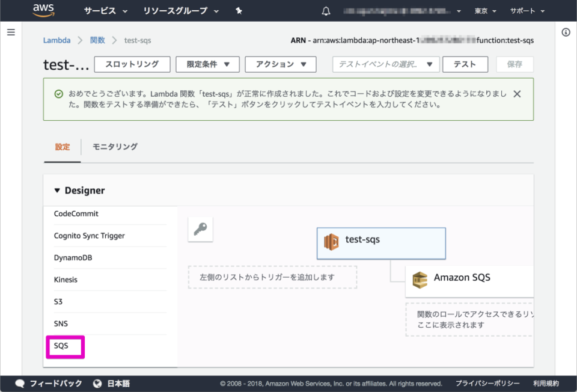The height and width of the screenshot is (392, 577).
Task: Click the feedback speech-bubble icon
Action: (x=20, y=383)
